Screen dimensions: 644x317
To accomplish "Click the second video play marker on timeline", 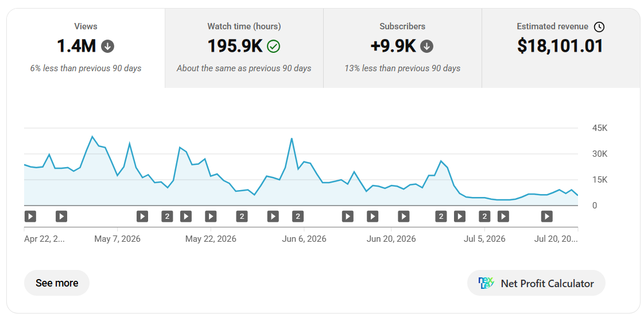I will [61, 217].
